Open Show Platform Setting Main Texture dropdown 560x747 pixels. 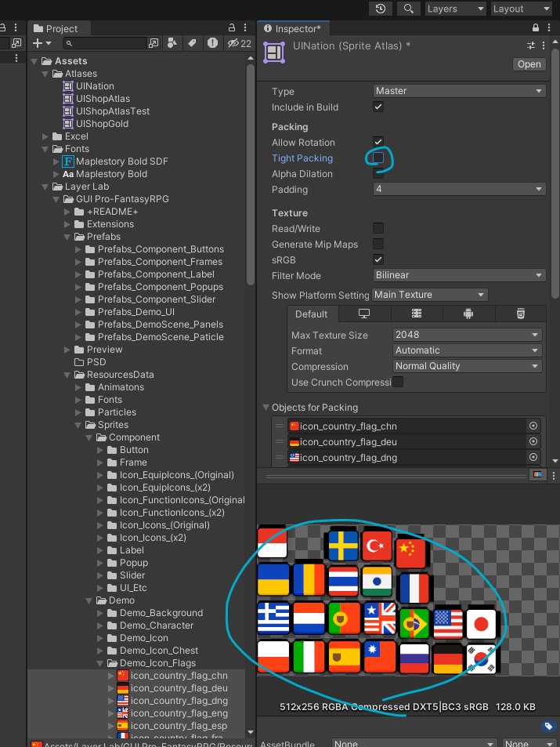[x=429, y=295]
